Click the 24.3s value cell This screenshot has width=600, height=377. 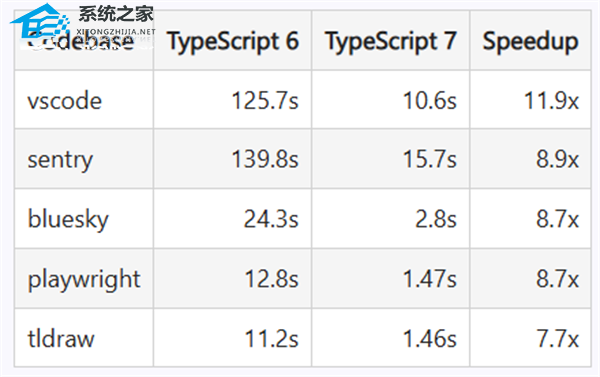(233, 219)
